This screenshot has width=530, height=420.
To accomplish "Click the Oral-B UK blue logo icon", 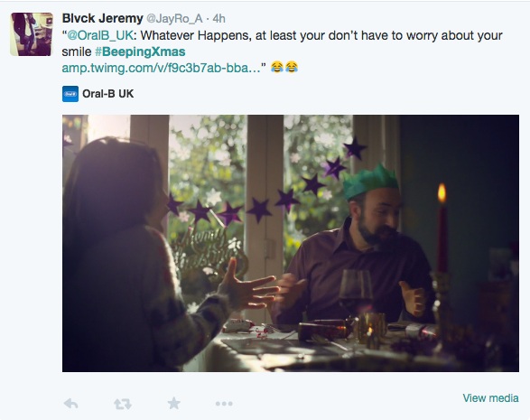I will (x=70, y=94).
